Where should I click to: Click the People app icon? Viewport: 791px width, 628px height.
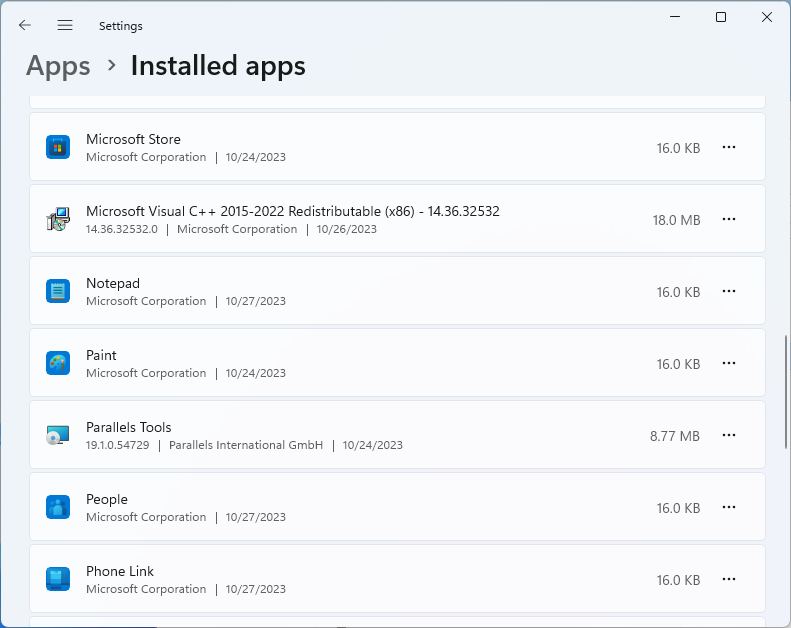pyautogui.click(x=58, y=507)
